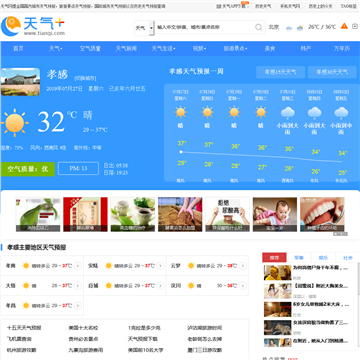Click the teeth photo ad thumbnail

pyautogui.click(x=322, y=214)
